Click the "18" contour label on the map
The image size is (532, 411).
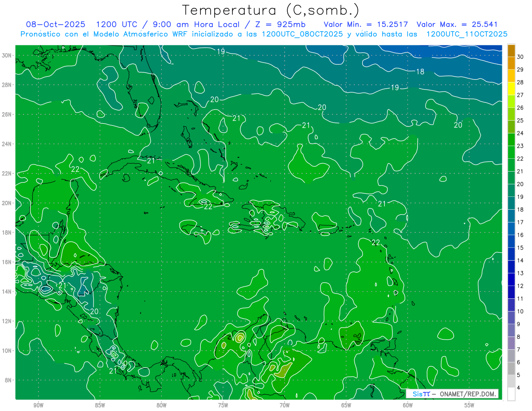[x=420, y=71]
